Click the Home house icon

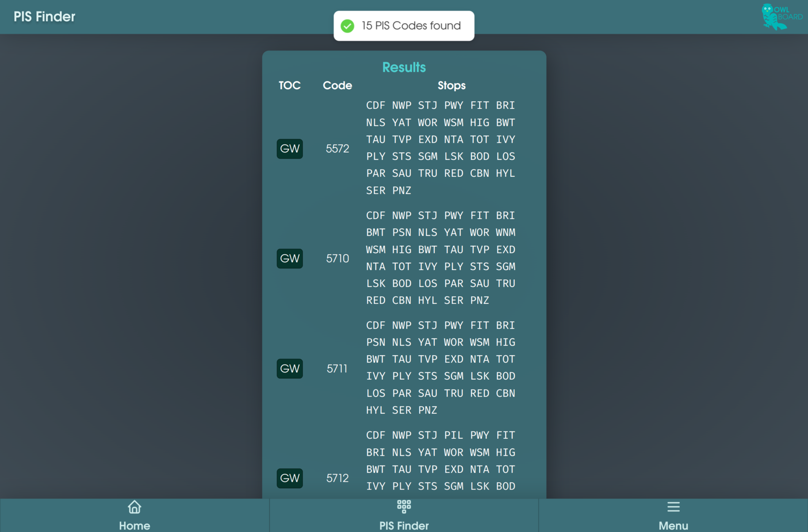pos(134,507)
